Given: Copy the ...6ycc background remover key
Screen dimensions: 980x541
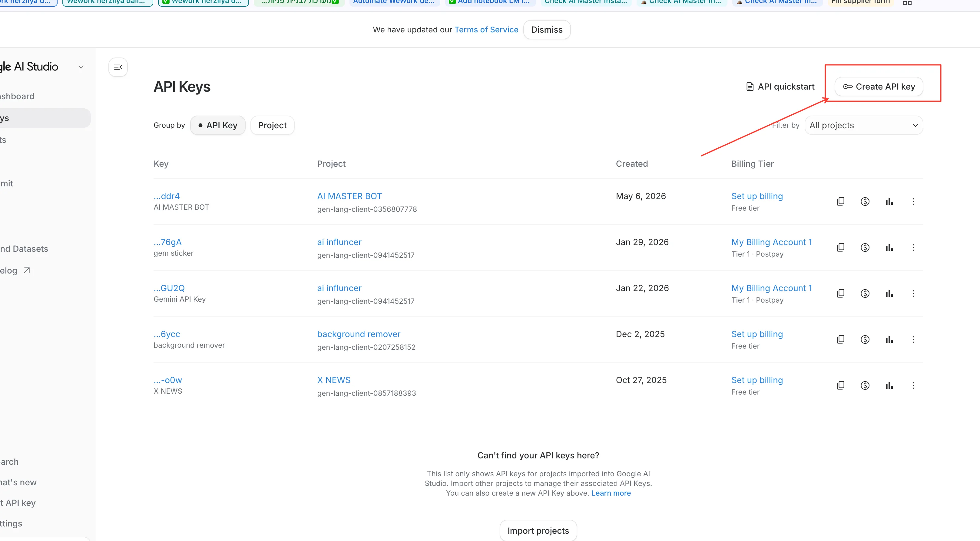Looking at the screenshot, I should click(x=841, y=339).
